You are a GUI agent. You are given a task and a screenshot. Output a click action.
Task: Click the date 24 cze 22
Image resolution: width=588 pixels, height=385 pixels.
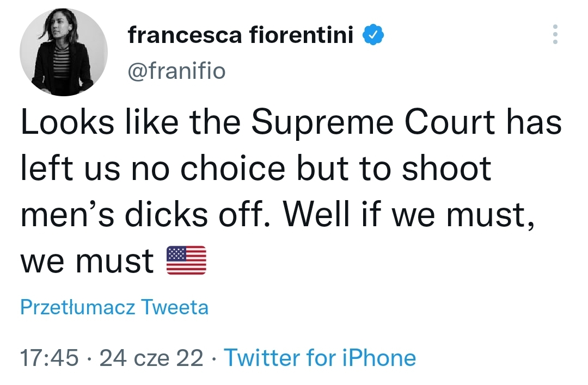151,358
